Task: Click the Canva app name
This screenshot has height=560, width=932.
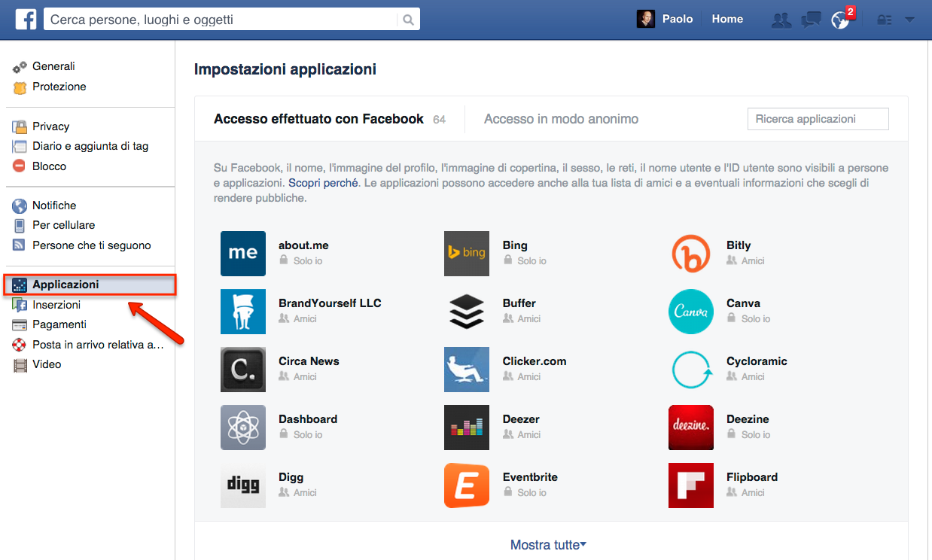Action: (743, 303)
